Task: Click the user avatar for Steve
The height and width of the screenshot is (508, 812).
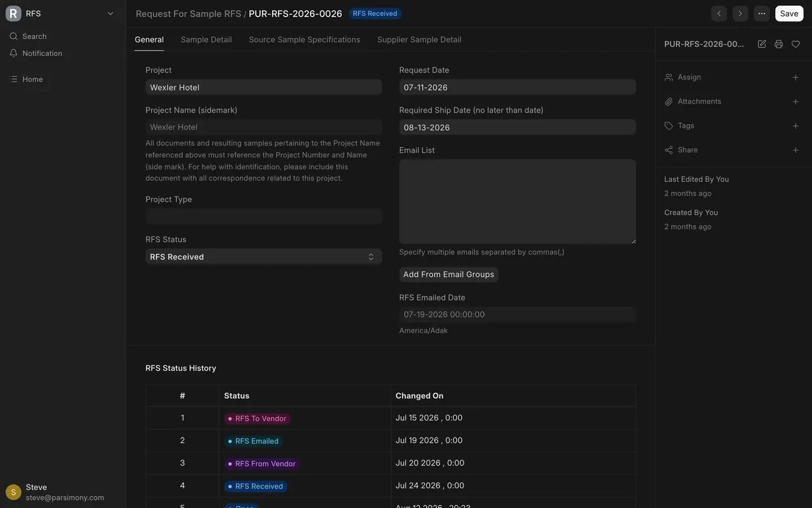Action: pos(13,492)
